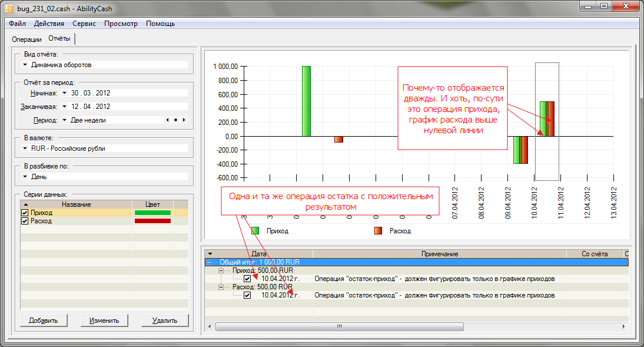Open the В валюте currency dropdown
The width and height of the screenshot is (644, 347).
pyautogui.click(x=25, y=148)
